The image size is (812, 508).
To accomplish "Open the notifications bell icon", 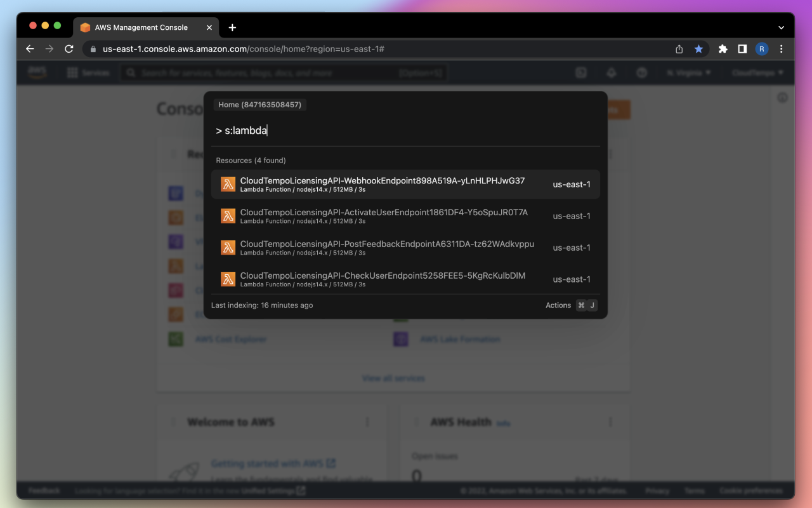I will 611,72.
